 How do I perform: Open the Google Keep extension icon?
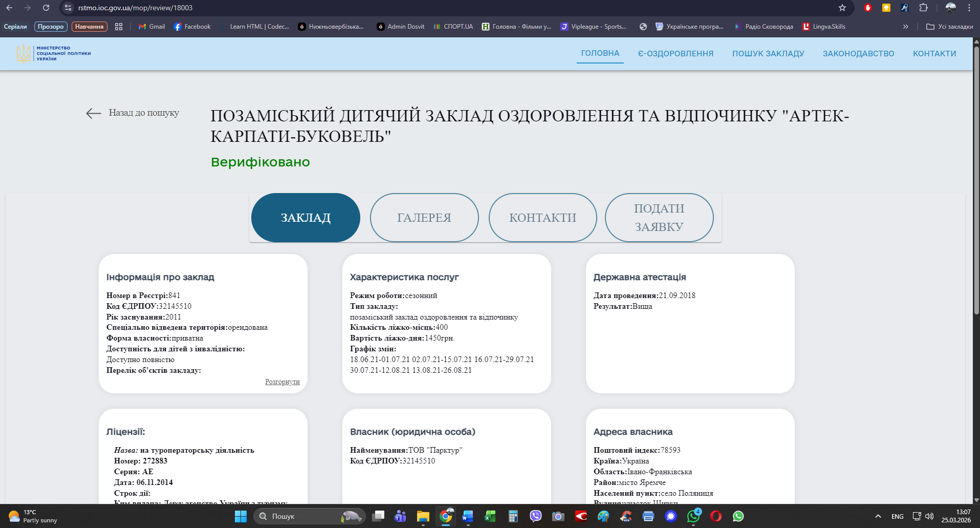(886, 8)
